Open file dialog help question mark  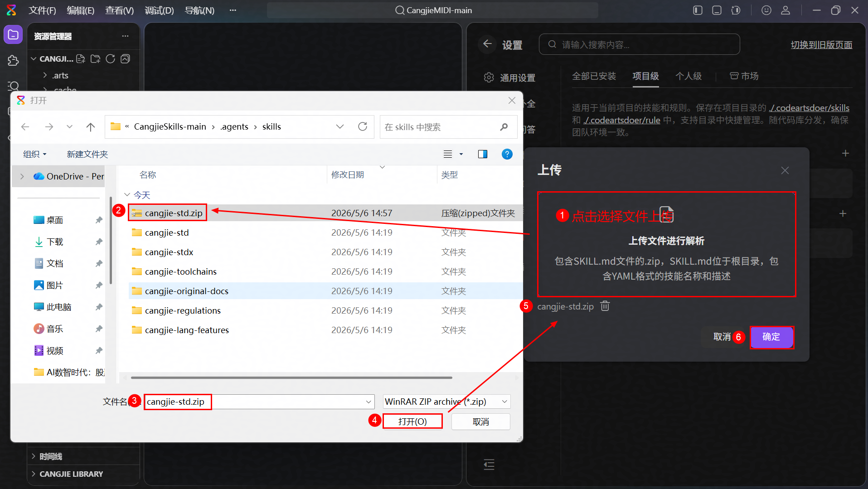click(x=507, y=154)
